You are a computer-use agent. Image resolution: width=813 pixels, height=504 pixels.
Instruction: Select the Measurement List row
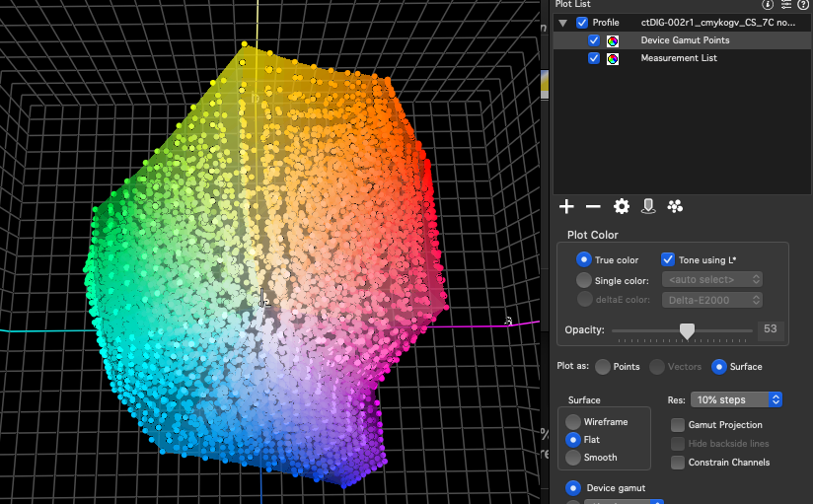pos(679,58)
